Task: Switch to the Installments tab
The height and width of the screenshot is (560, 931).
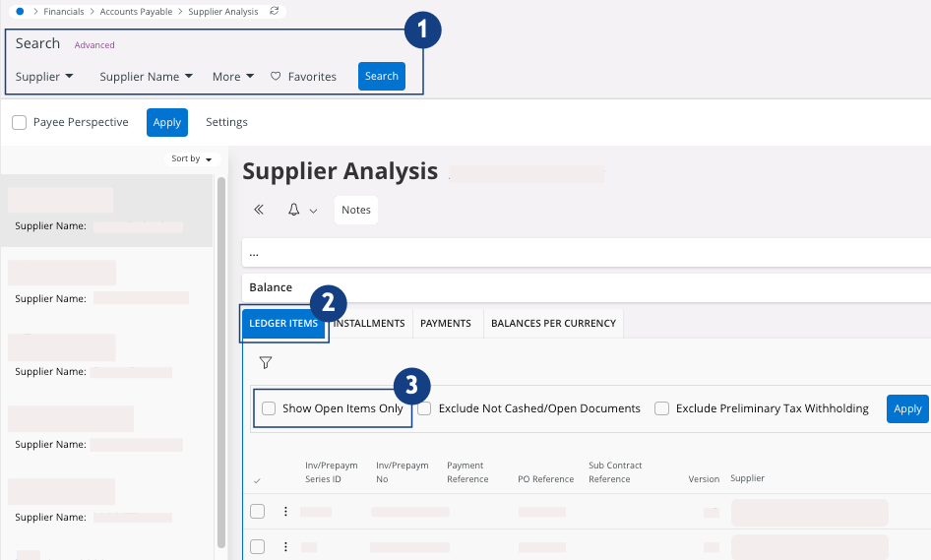Action: coord(369,323)
